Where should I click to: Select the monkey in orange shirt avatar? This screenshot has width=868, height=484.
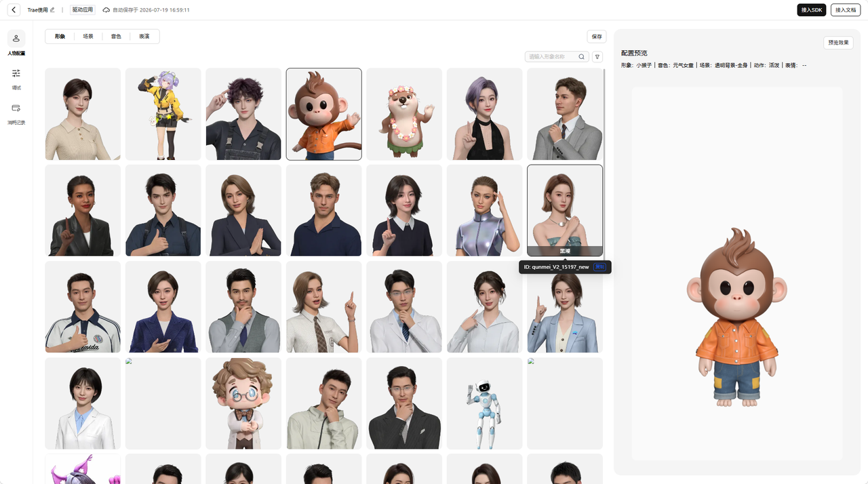324,114
